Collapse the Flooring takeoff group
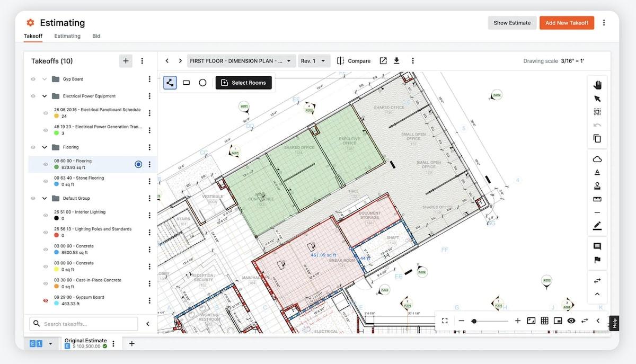Screen dimensions: 636x364 pos(45,147)
